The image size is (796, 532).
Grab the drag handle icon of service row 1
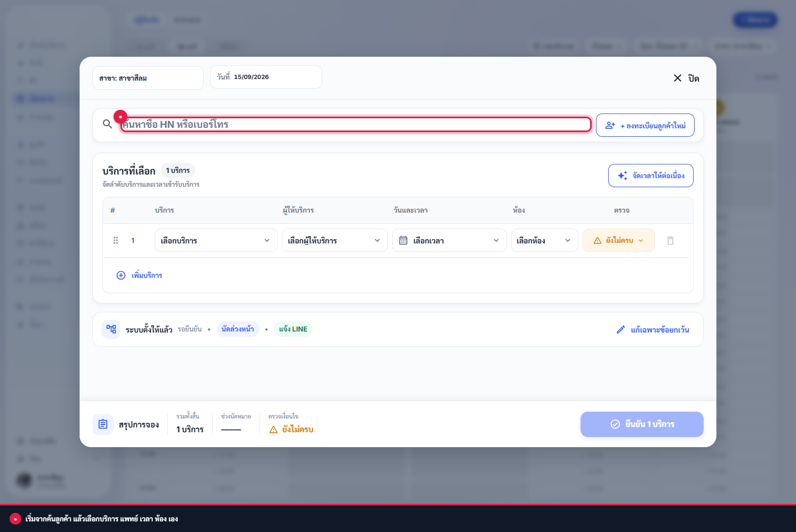point(116,240)
